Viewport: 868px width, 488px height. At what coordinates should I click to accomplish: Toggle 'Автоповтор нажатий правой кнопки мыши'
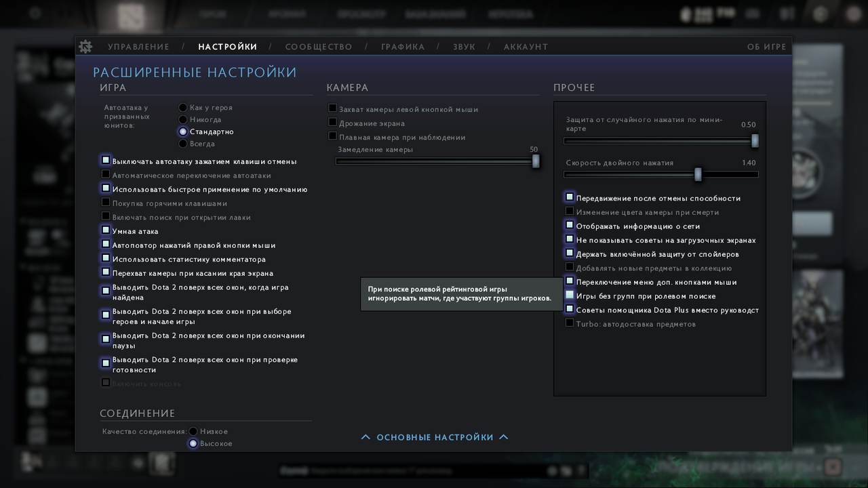click(x=106, y=245)
